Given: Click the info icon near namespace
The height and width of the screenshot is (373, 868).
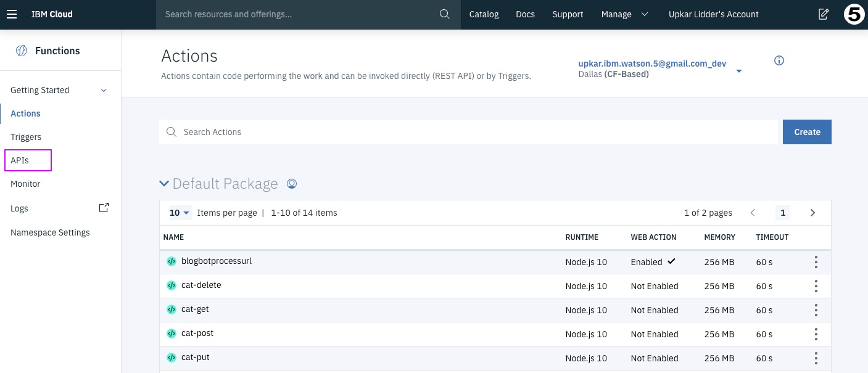Looking at the screenshot, I should pyautogui.click(x=779, y=60).
